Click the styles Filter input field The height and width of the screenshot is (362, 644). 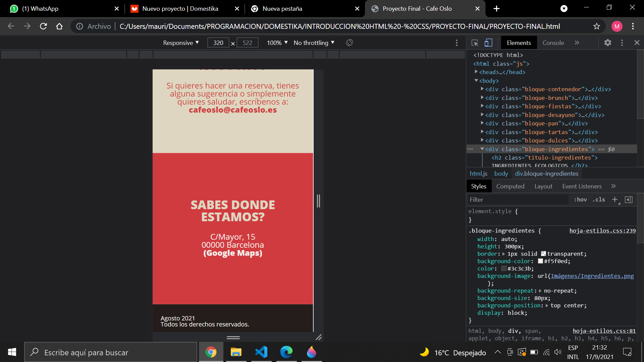pos(517,199)
